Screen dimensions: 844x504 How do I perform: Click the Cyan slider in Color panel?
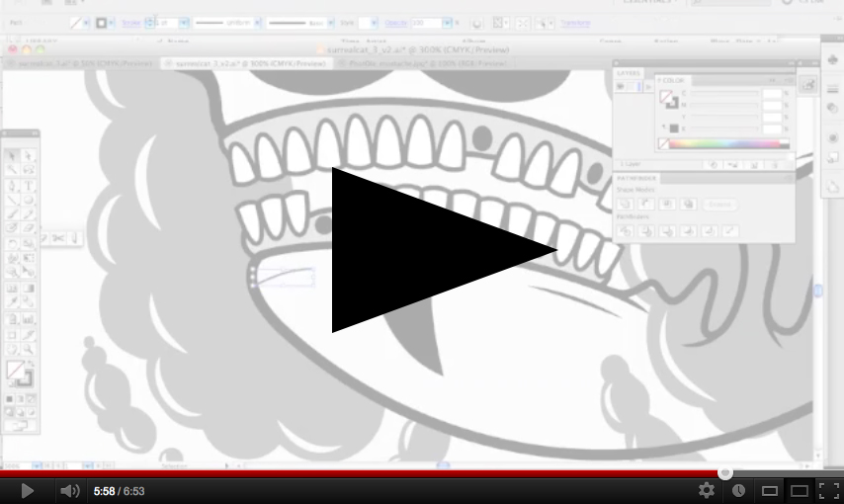[x=724, y=93]
